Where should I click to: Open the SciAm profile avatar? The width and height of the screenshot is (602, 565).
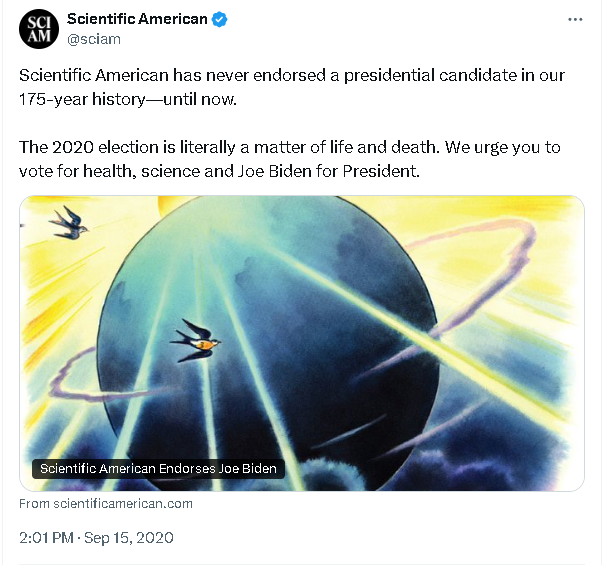38,27
